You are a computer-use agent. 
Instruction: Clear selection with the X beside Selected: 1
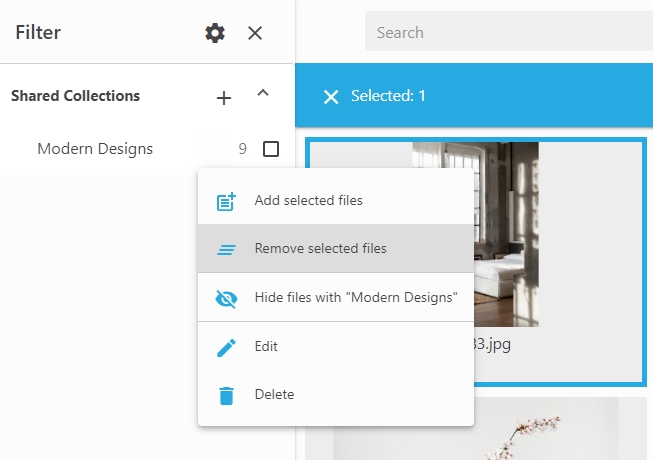[x=331, y=97]
